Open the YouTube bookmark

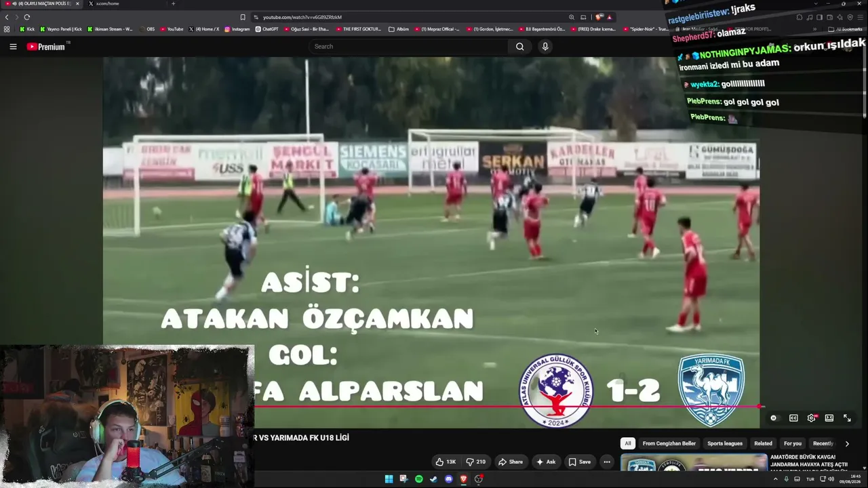[x=172, y=29]
